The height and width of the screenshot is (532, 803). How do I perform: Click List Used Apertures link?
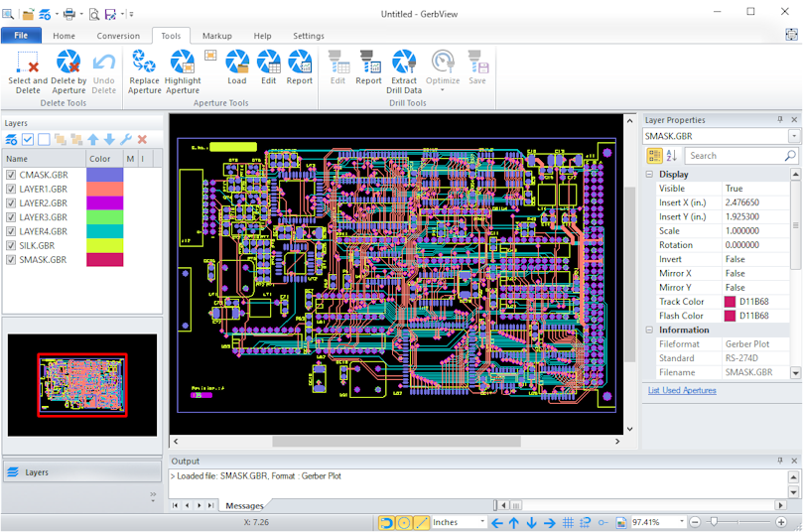[x=682, y=390]
